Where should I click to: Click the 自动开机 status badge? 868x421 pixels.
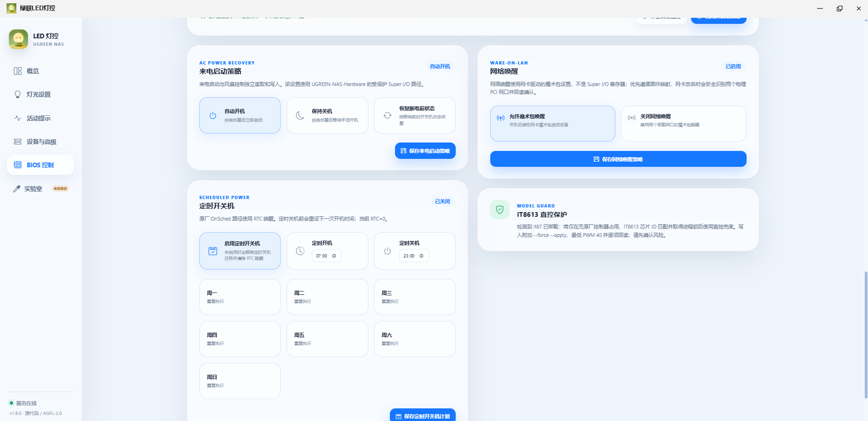(440, 66)
